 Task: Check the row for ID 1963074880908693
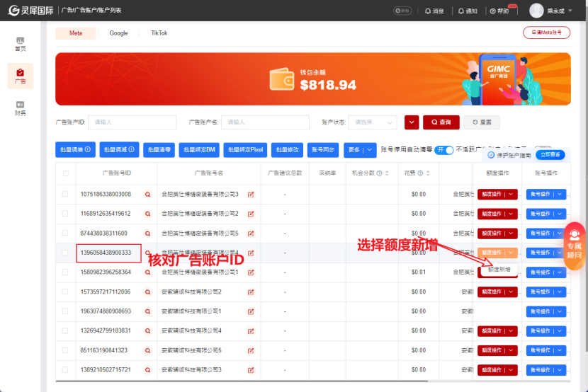[65, 311]
